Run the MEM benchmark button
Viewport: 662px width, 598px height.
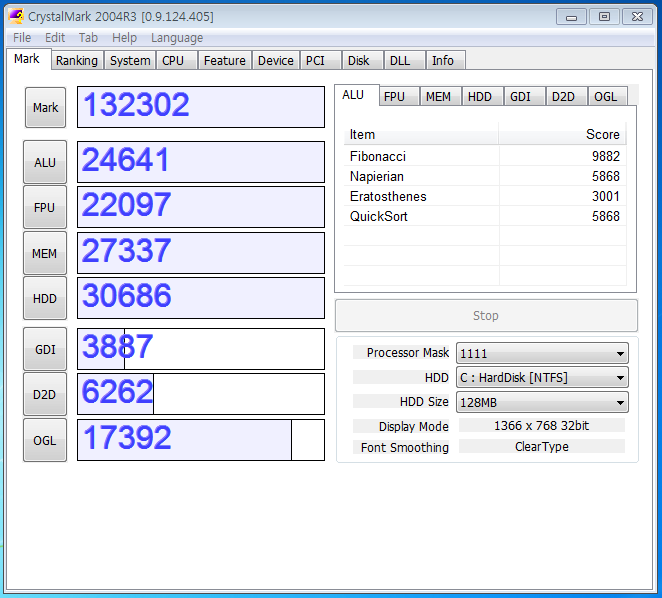click(x=45, y=253)
